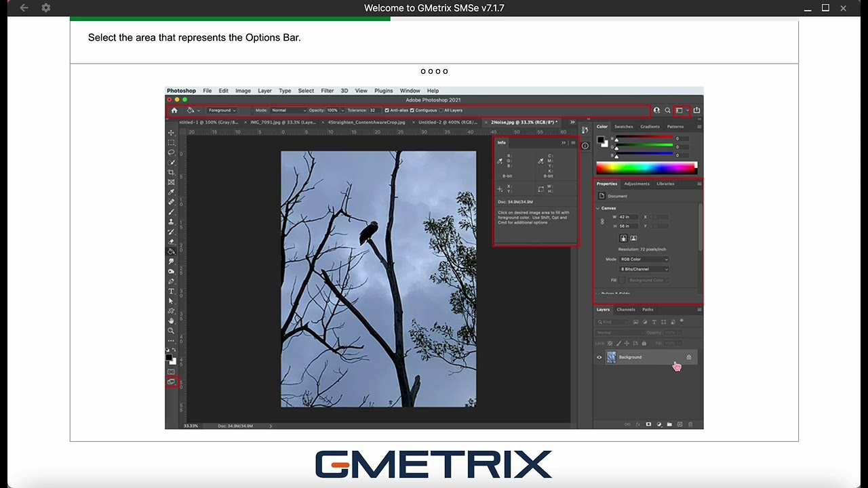Toggle the width-height link icon in Properties

602,221
